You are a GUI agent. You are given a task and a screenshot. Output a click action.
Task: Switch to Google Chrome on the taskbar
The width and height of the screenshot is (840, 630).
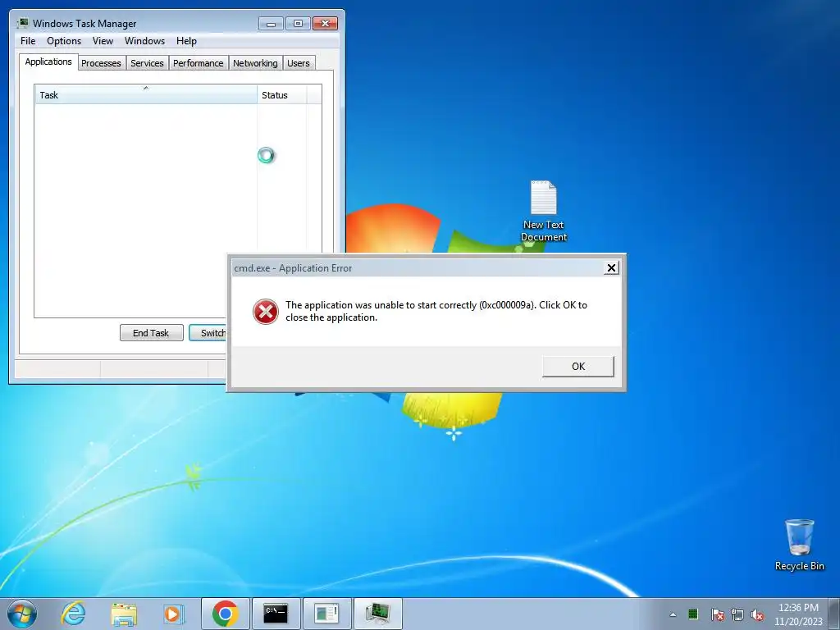(x=225, y=614)
